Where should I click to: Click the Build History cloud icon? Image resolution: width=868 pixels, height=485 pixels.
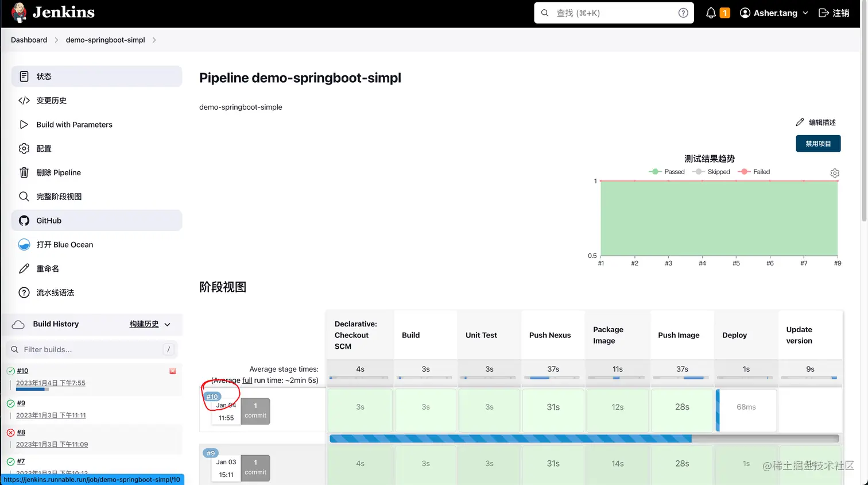[x=18, y=324]
